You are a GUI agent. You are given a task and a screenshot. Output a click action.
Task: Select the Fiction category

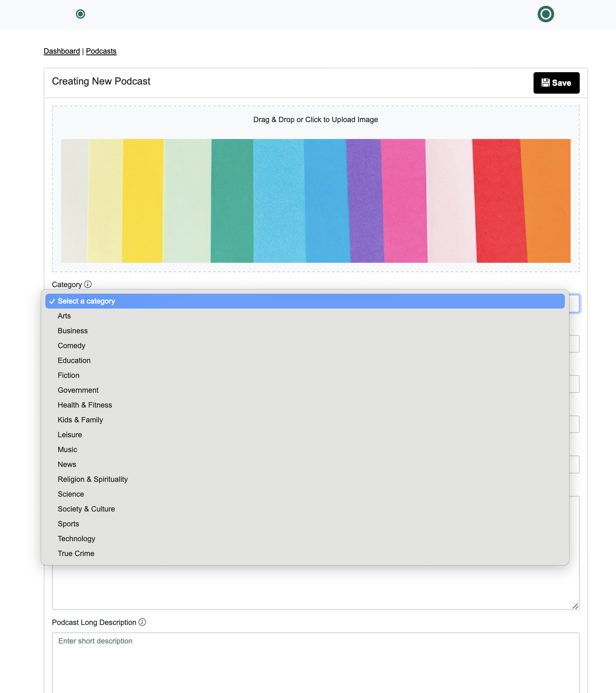(x=305, y=375)
